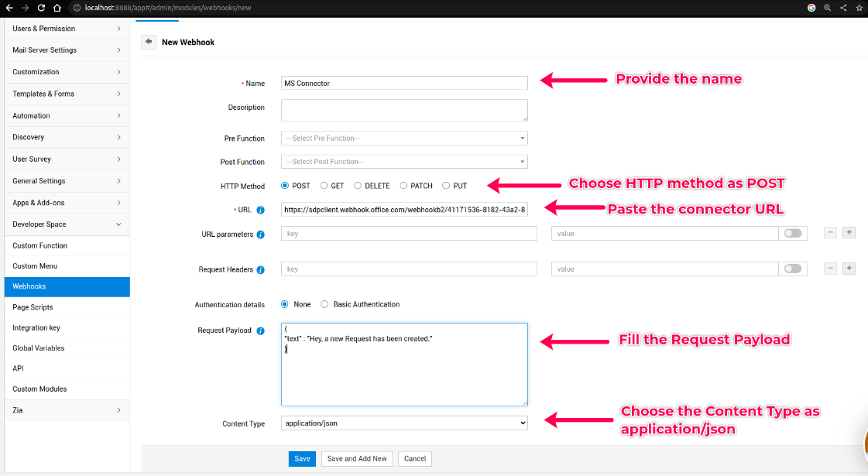
Task: Open the Content Type dropdown
Action: 404,423
